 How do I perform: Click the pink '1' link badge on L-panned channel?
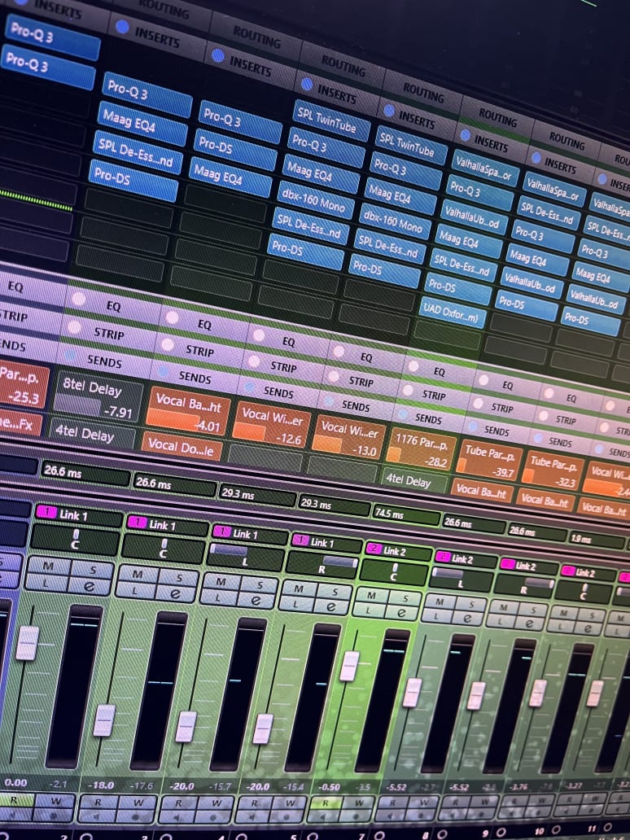[221, 532]
